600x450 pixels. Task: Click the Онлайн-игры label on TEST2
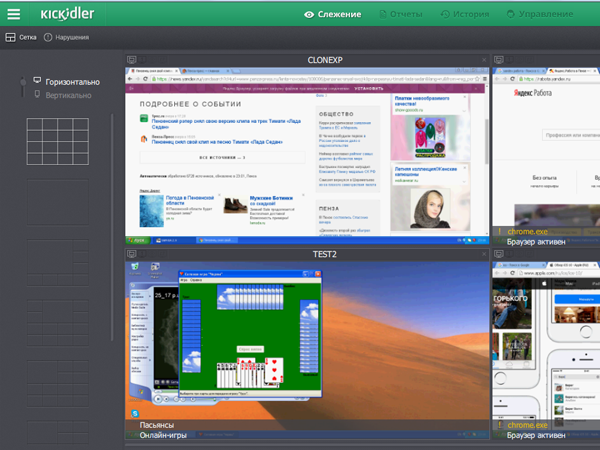coord(163,435)
